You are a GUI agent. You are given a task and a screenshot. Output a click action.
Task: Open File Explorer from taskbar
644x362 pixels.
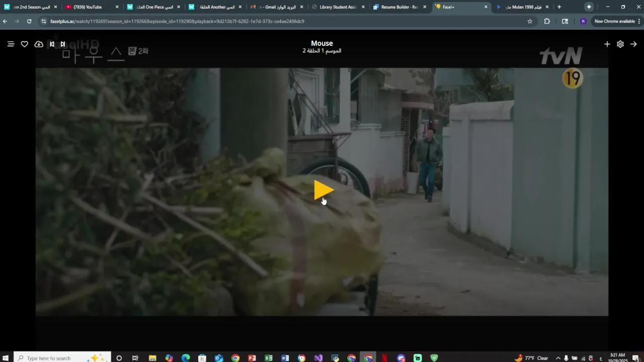(152, 358)
